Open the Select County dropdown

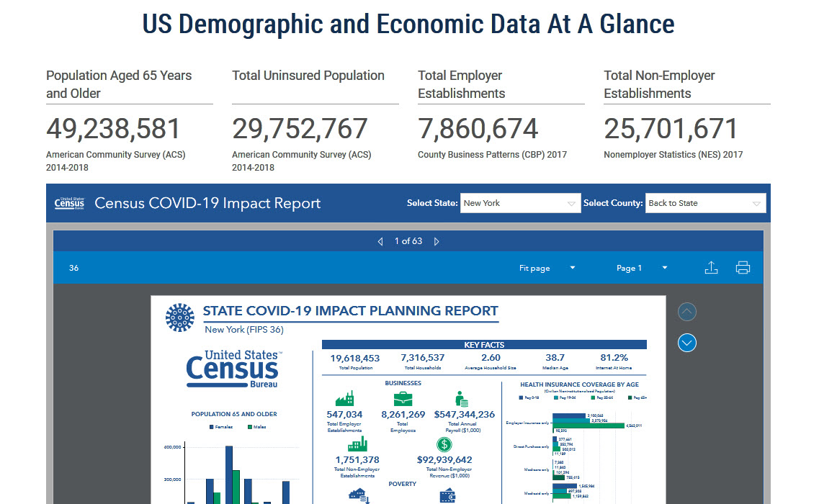(x=705, y=203)
